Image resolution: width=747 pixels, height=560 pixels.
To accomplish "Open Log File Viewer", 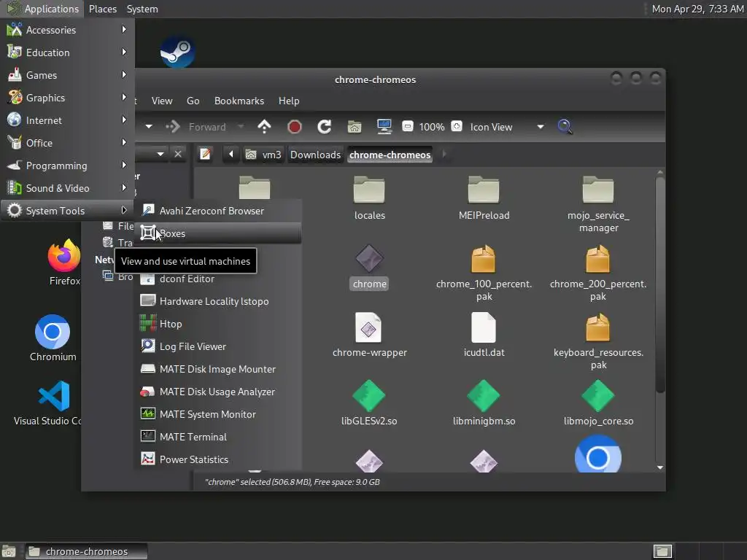I will (x=219, y=346).
